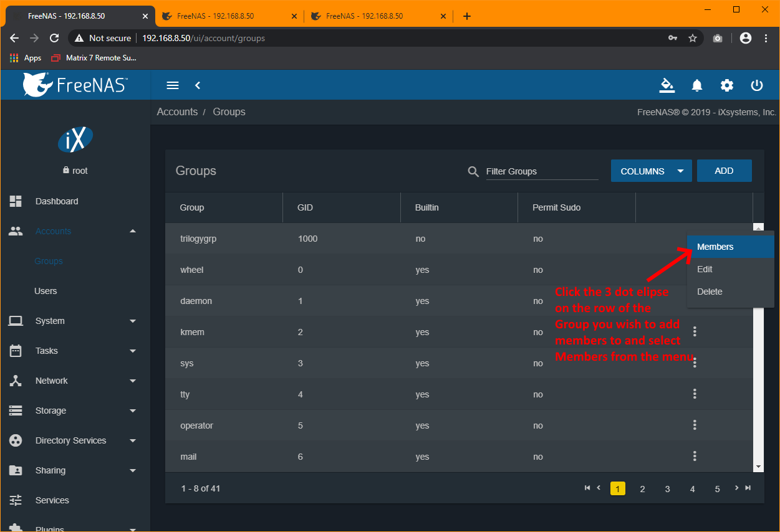Expand the Tasks section arrow
The height and width of the screenshot is (532, 780).
point(133,351)
